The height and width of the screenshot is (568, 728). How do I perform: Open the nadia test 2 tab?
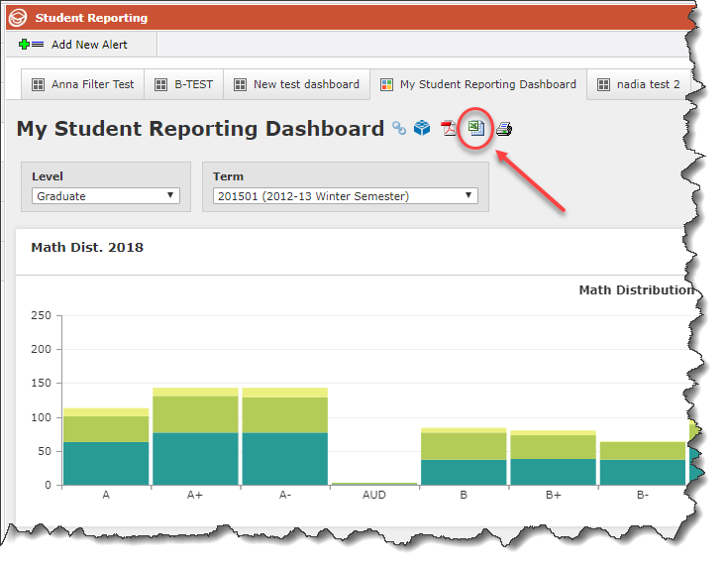point(639,84)
